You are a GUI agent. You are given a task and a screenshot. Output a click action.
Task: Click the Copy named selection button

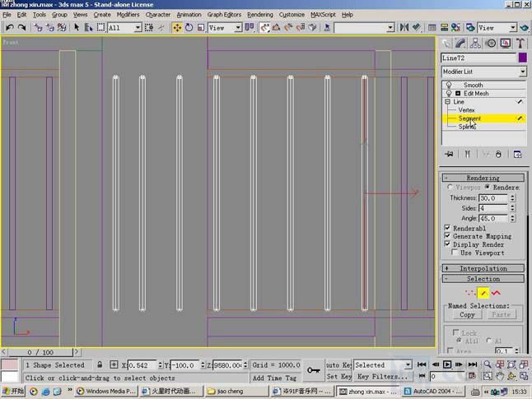click(467, 314)
